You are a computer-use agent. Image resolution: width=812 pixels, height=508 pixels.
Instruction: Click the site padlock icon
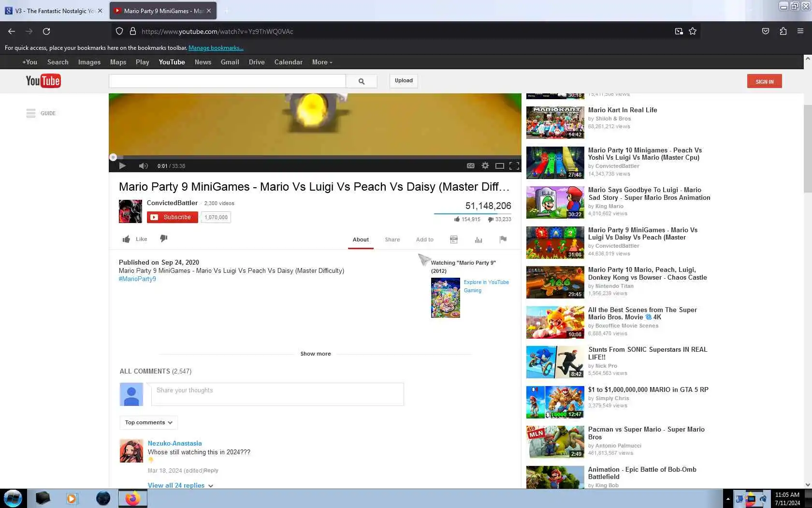click(133, 31)
